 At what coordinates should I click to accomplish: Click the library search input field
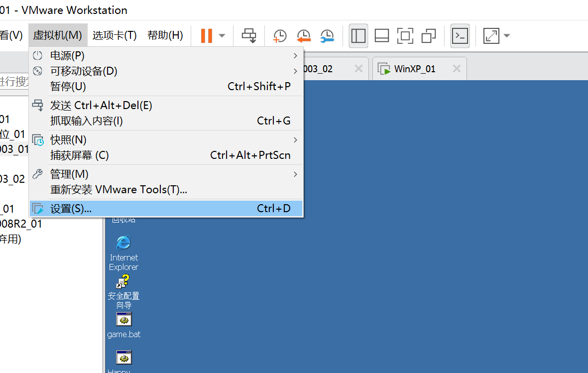coord(14,82)
